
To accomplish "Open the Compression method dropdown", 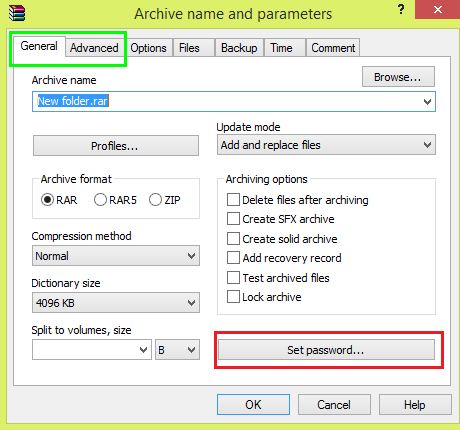I will point(116,256).
